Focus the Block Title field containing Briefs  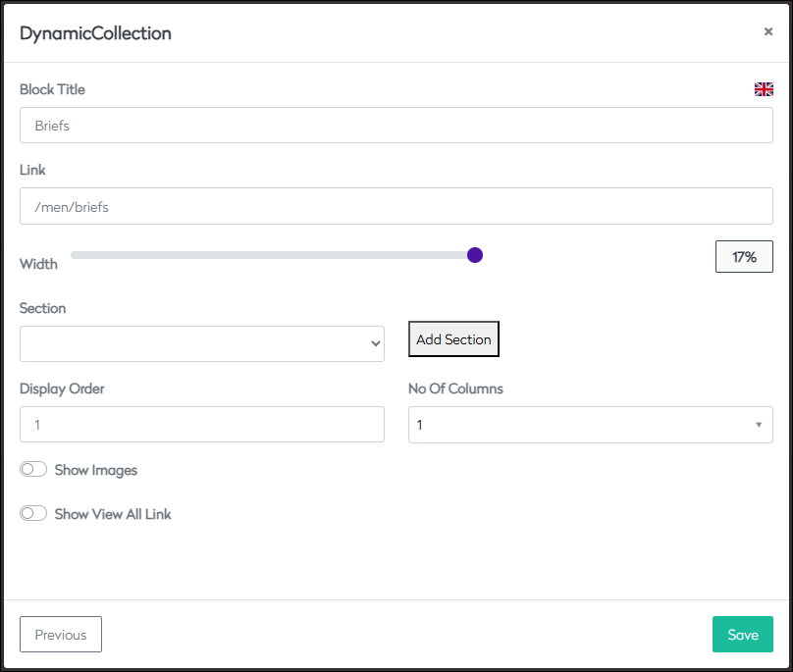coord(396,126)
